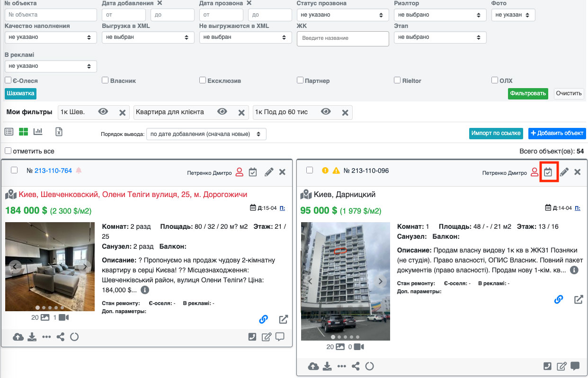
Task: Open calendar icon on listing 213-110-096
Action: [x=548, y=172]
